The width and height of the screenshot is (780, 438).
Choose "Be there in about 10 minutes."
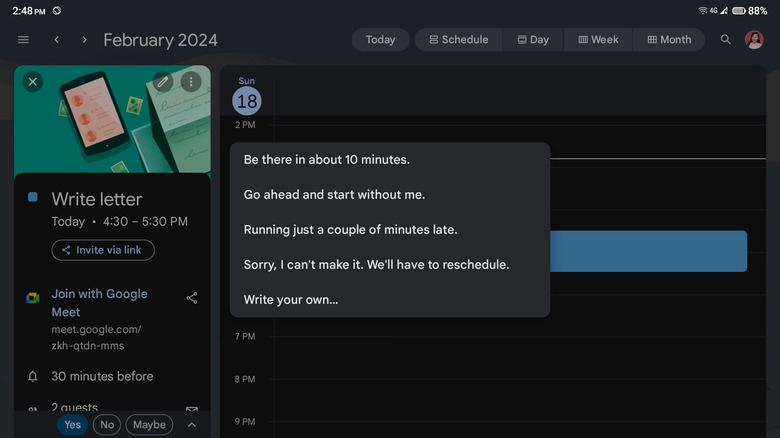pos(327,159)
